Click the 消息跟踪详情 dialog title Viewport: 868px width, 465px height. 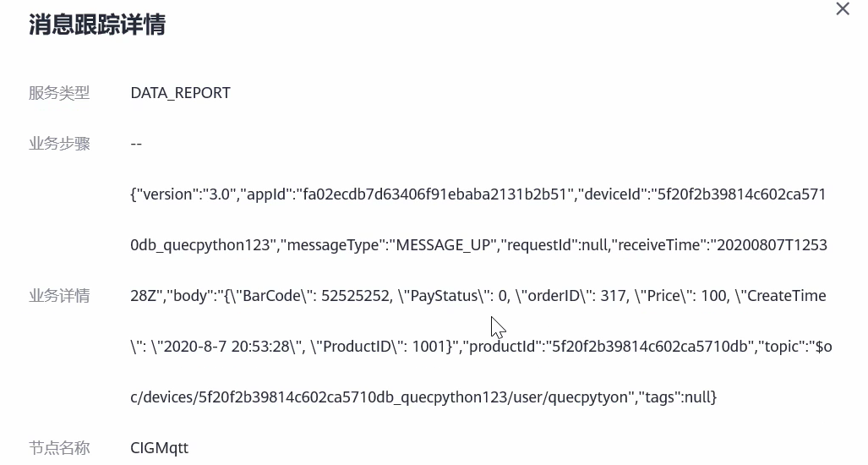pos(97,25)
